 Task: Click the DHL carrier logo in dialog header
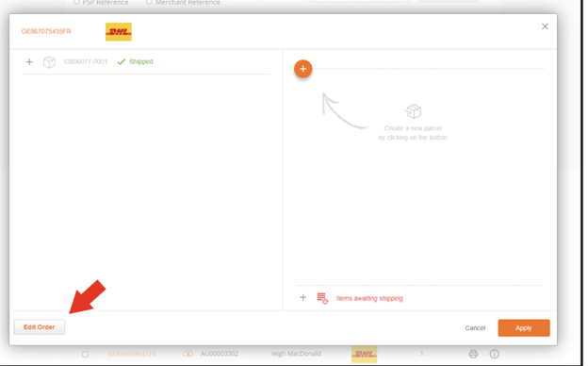pyautogui.click(x=119, y=32)
